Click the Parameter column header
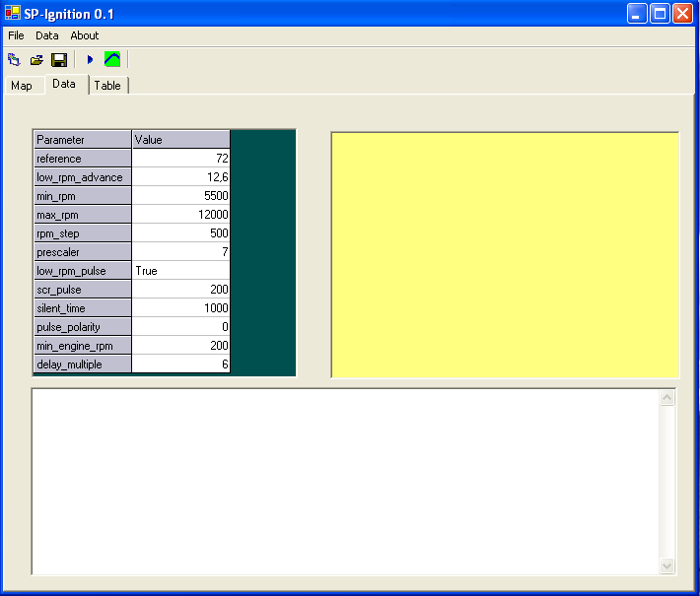The width and height of the screenshot is (700, 596). tap(83, 140)
